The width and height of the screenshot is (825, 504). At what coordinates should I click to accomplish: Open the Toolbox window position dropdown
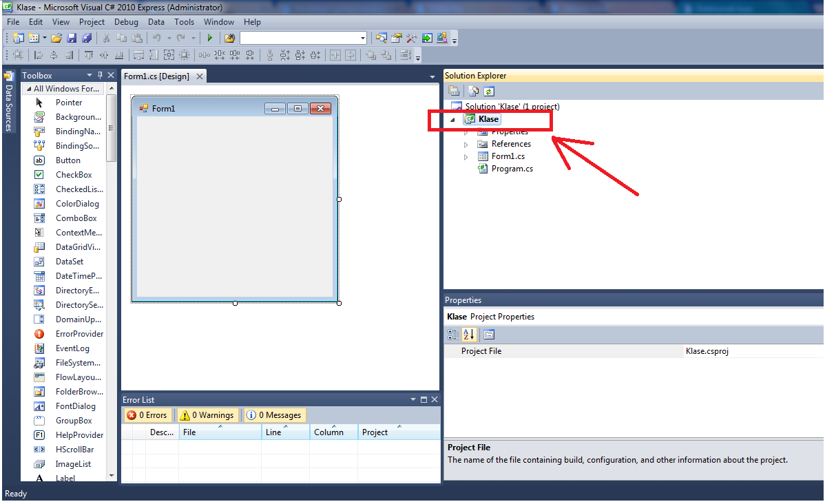[90, 75]
